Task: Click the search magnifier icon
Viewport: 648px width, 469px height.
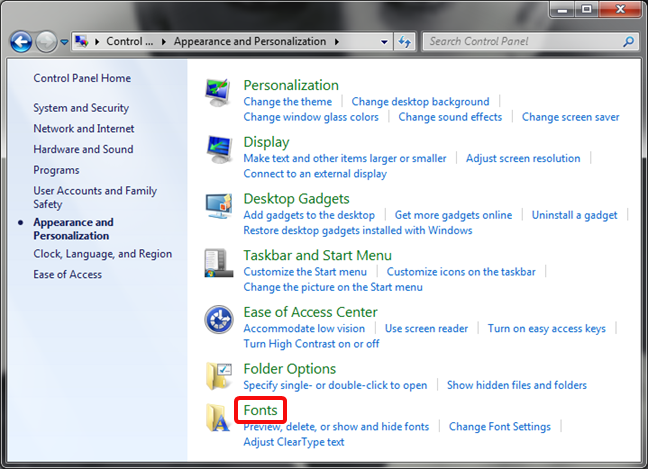Action: (629, 41)
